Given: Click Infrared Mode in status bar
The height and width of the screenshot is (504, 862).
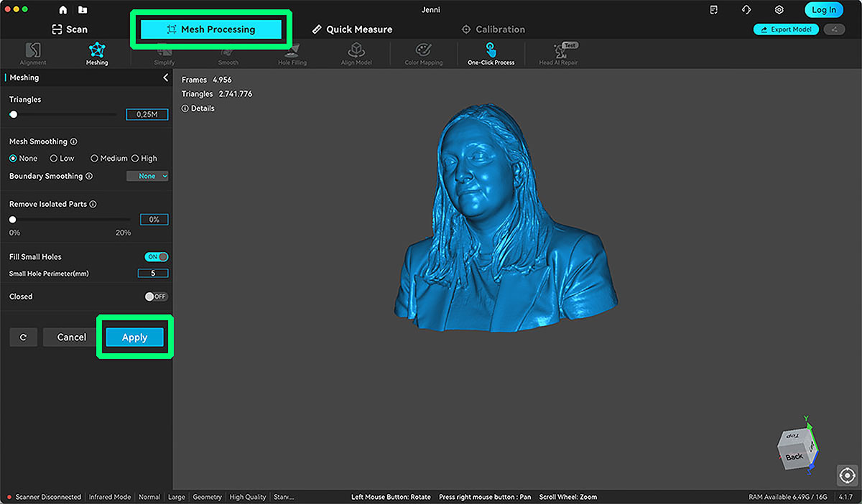Looking at the screenshot, I should click(x=110, y=497).
